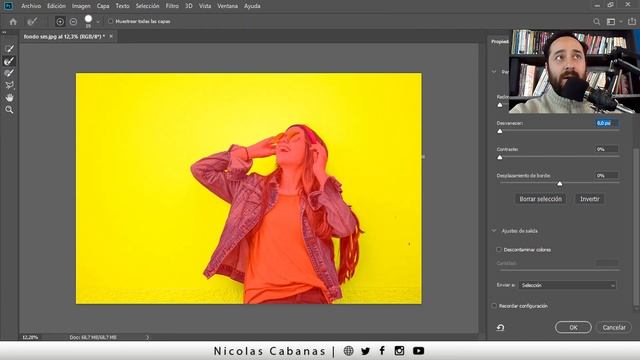
Task: Confirm with the OK button
Action: [x=573, y=327]
